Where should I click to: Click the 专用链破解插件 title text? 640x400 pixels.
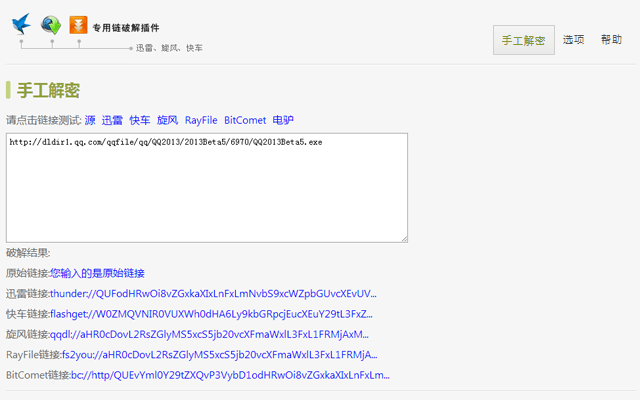click(126, 28)
